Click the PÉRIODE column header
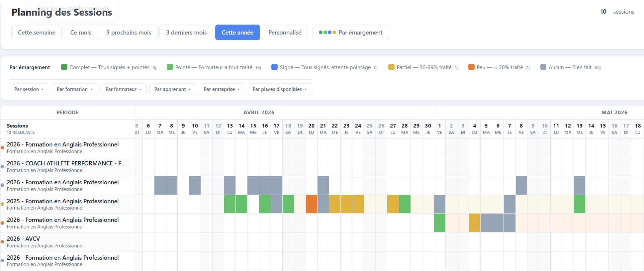 pos(68,113)
